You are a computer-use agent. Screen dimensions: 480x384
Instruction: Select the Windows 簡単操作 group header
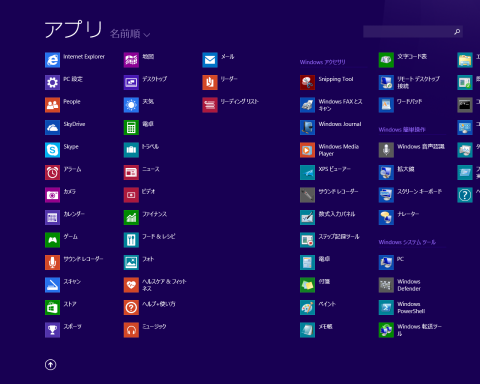click(x=402, y=130)
